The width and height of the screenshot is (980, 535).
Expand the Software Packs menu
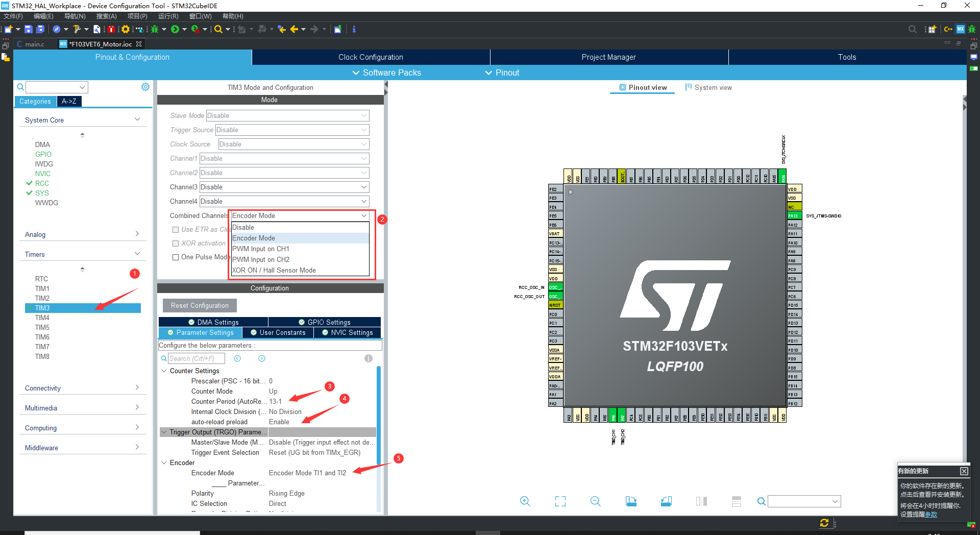(x=387, y=72)
